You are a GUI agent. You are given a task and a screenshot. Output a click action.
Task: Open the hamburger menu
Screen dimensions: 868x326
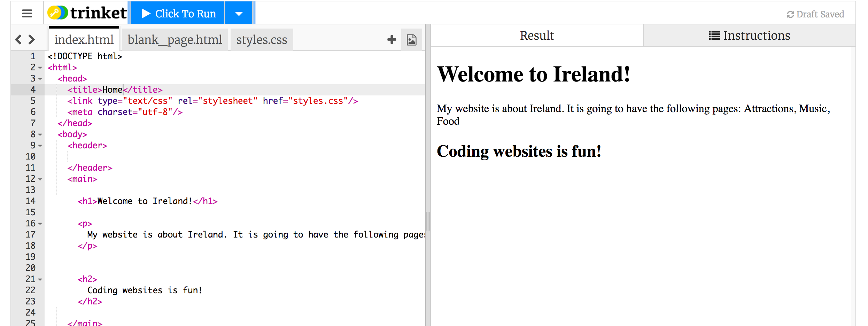(27, 14)
